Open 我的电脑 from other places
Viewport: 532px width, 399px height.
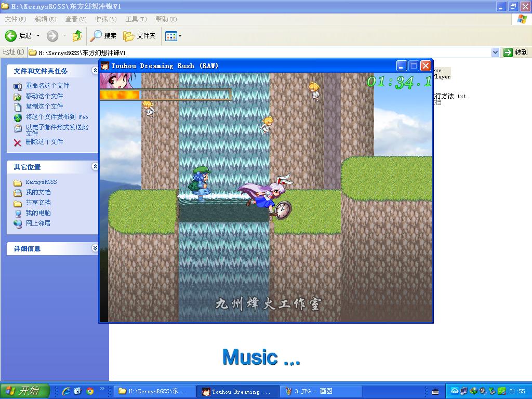point(38,212)
